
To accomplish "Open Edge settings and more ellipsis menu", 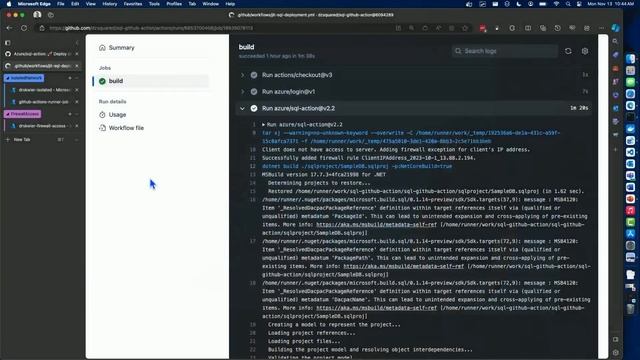I will (602, 28).
